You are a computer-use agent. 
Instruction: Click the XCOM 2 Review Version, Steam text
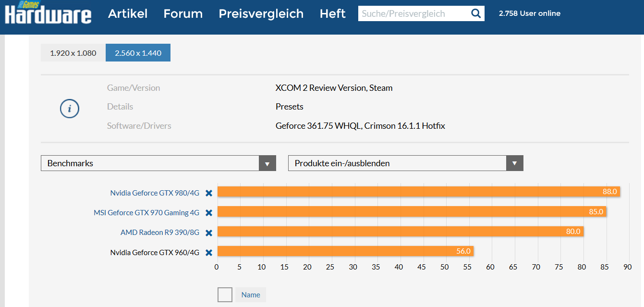coord(334,88)
